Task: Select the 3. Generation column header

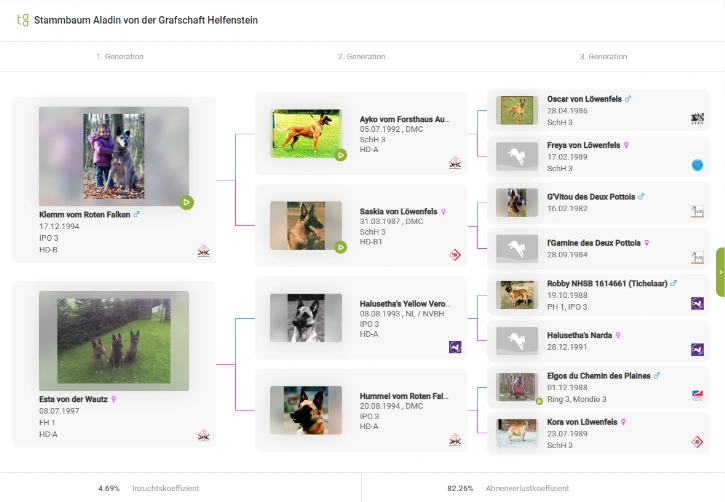Action: point(603,57)
